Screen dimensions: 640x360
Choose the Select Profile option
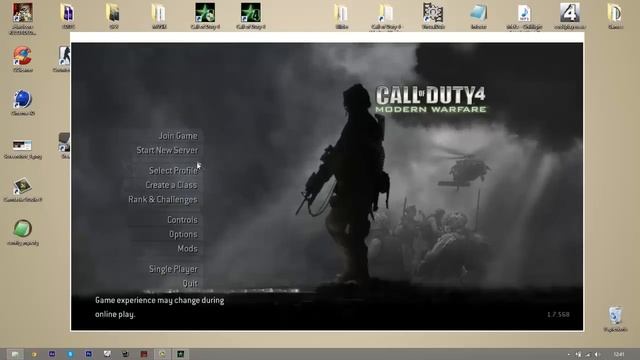click(173, 171)
